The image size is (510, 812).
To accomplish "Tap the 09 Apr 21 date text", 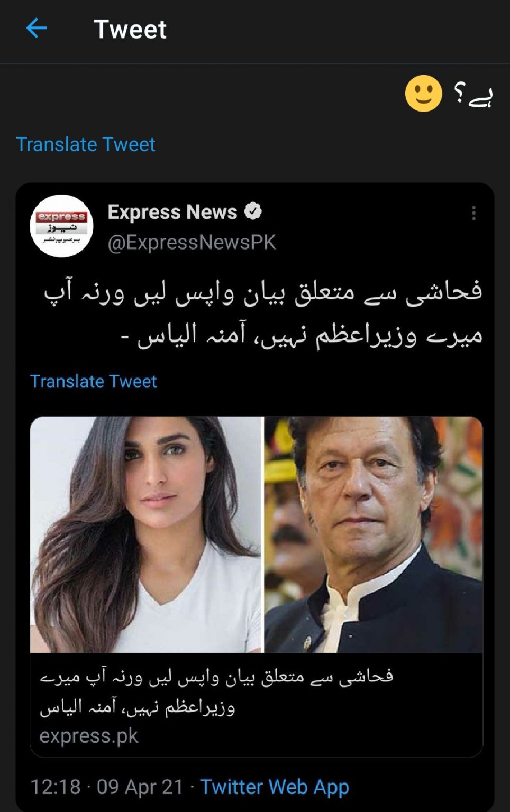I will 140,787.
